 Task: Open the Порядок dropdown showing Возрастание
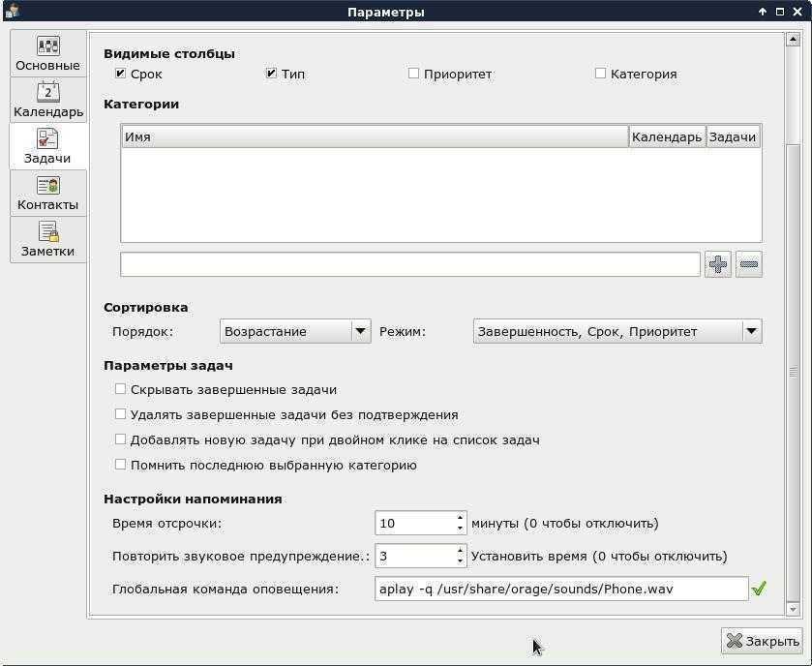pos(295,331)
